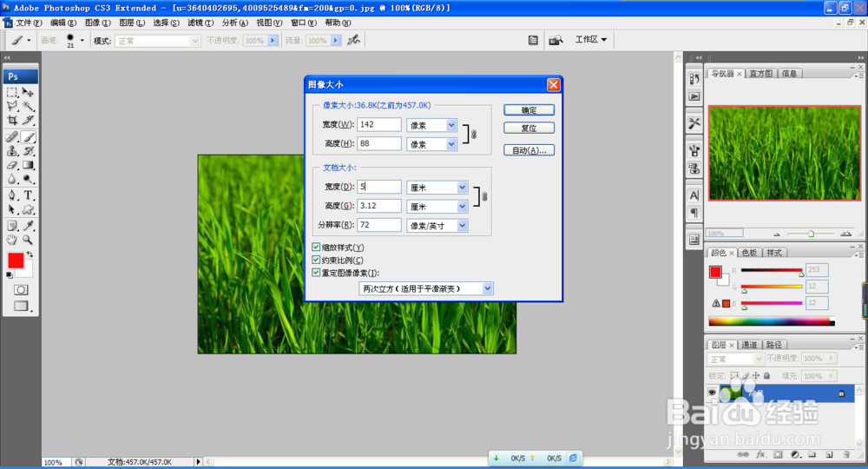
Task: Select the Eyedropper tool
Action: (28, 226)
